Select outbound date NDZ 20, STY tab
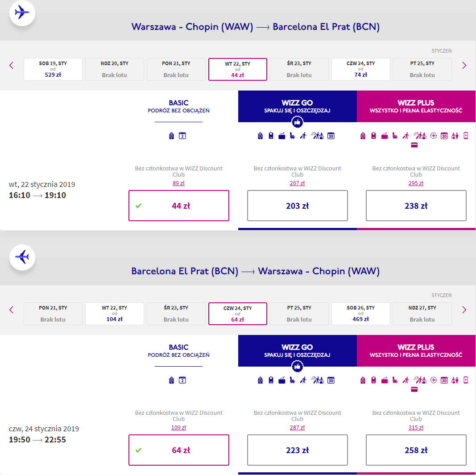 click(x=115, y=69)
